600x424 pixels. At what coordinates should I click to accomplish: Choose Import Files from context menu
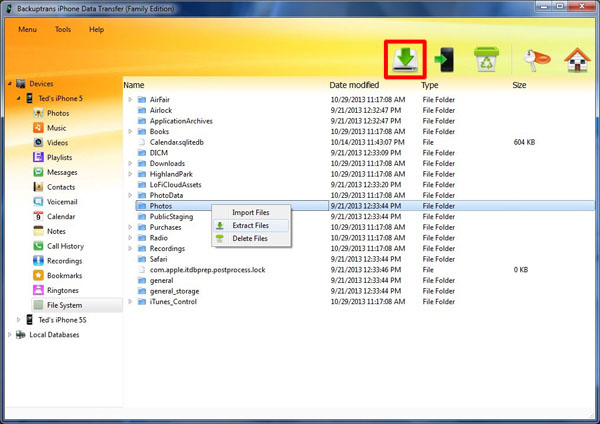[251, 212]
